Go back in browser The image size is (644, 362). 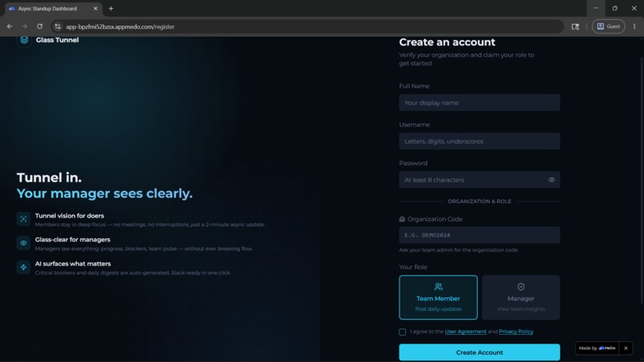coord(10,26)
